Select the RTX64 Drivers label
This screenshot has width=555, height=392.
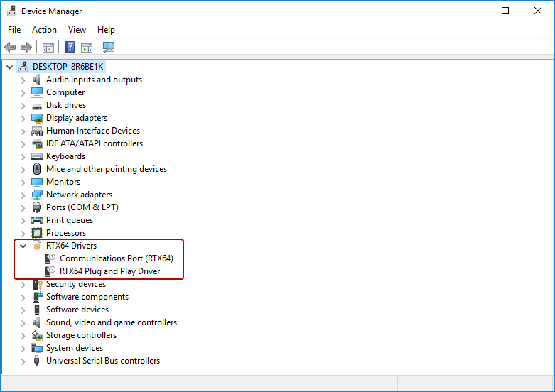coord(72,246)
